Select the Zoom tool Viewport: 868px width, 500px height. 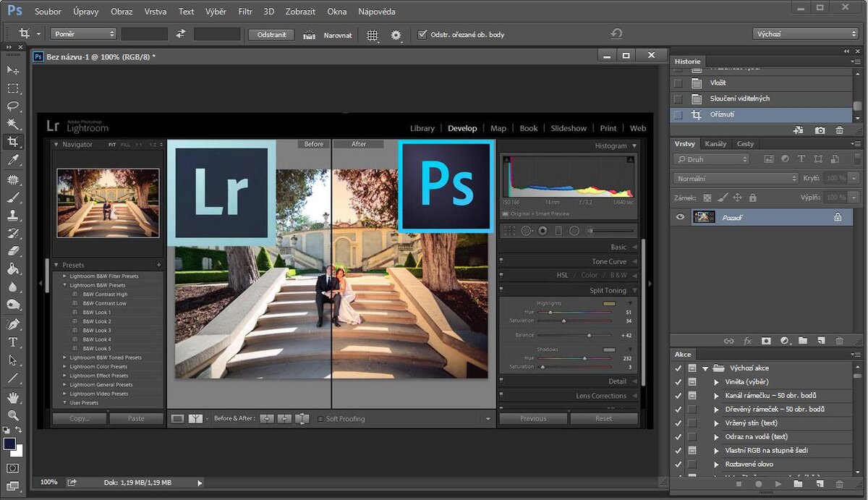13,415
